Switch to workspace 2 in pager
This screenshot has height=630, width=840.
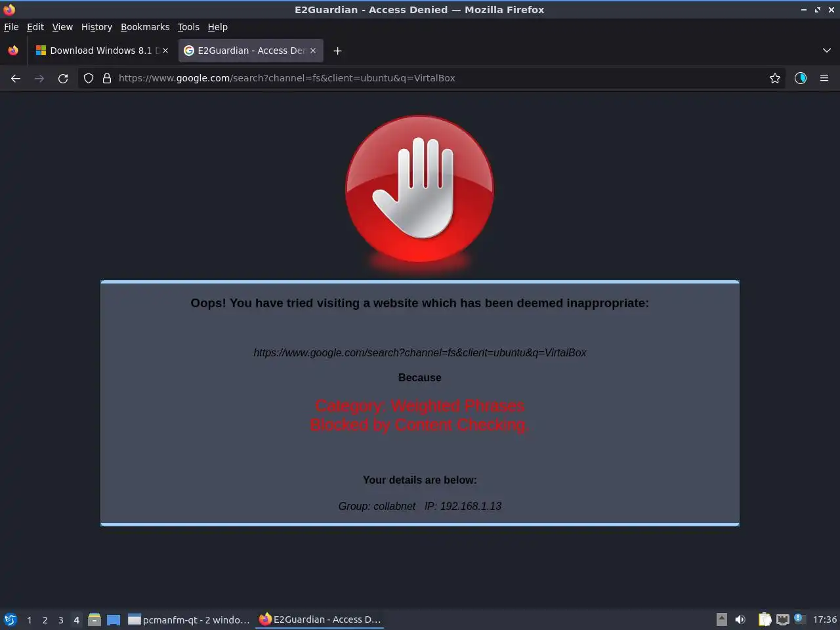(45, 619)
